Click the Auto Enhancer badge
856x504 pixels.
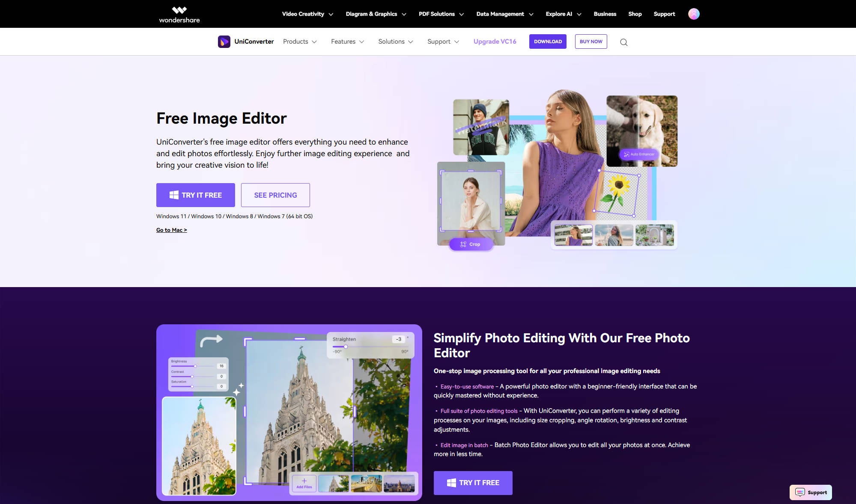[x=638, y=154]
